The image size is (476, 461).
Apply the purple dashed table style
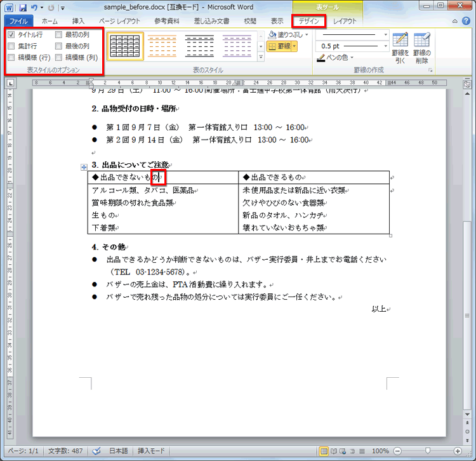point(237,46)
